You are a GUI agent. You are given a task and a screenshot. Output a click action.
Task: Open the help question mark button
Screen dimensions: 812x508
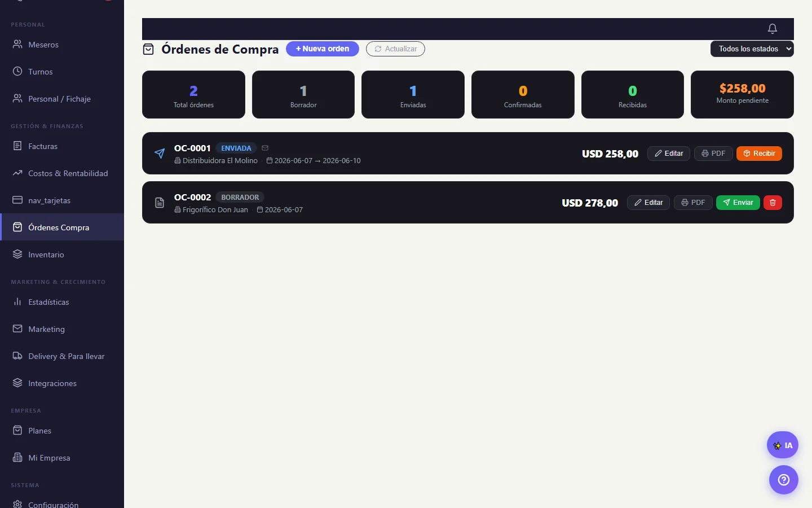point(784,480)
